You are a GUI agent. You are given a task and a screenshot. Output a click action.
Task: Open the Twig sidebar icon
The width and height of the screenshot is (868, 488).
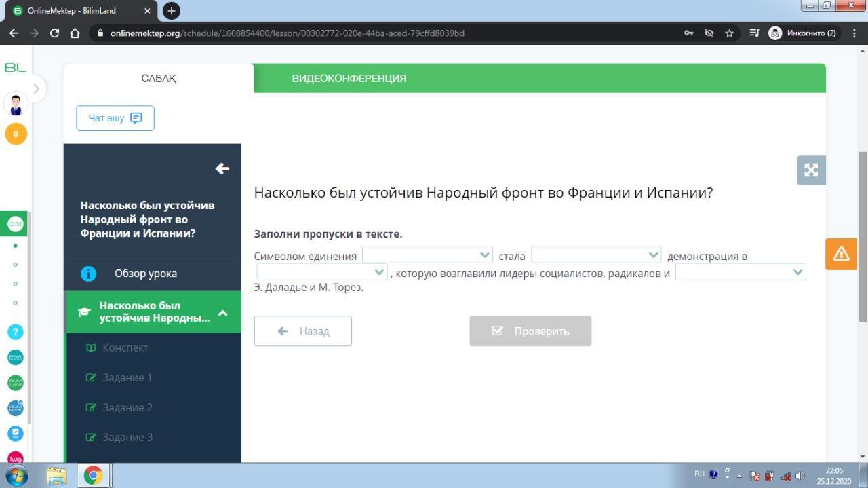tap(15, 458)
